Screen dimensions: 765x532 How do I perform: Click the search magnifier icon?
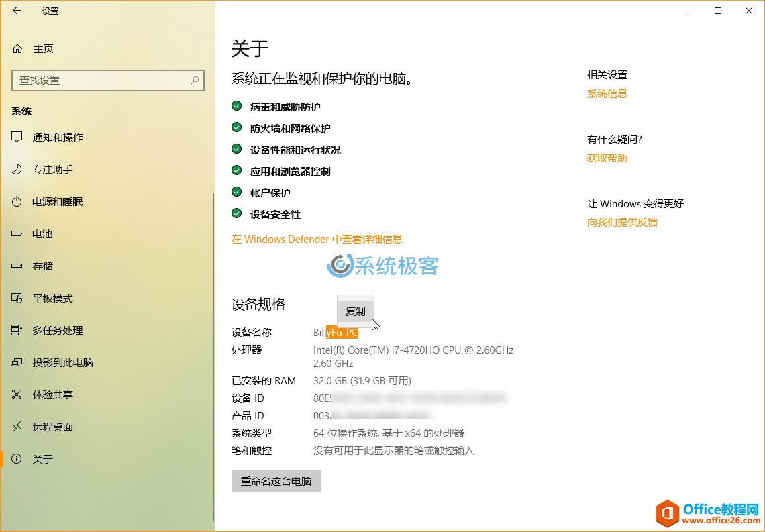[x=195, y=80]
